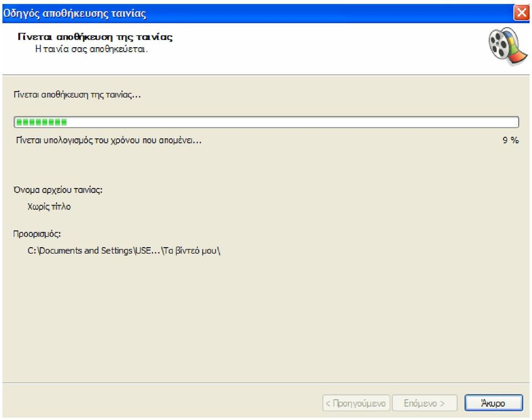Click the destination path C:\Documents and Settings
The width and height of the screenshot is (532, 420).
coord(124,250)
